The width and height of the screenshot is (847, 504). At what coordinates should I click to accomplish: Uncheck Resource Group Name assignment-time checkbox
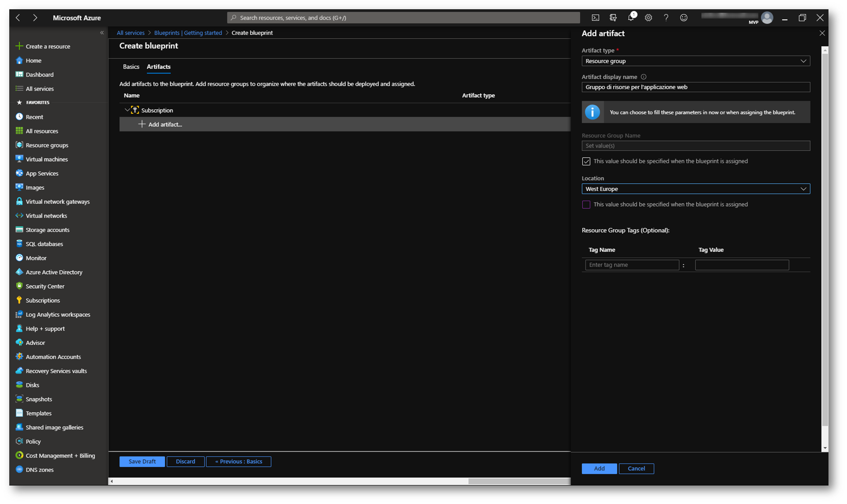click(586, 161)
